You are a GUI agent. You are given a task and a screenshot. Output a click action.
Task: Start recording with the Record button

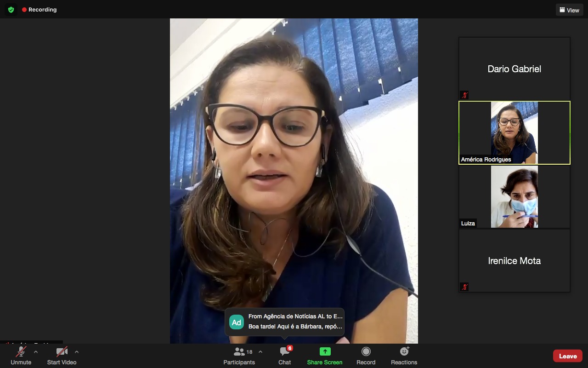pos(366,356)
